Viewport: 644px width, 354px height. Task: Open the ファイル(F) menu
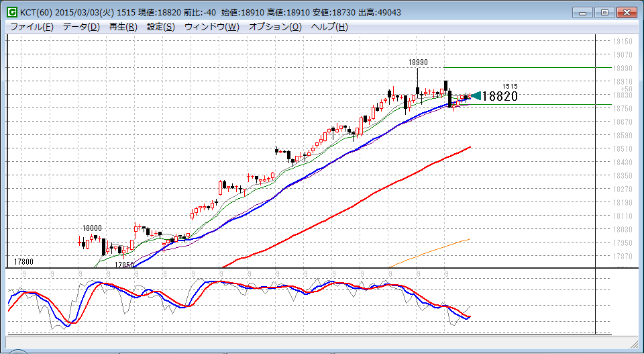click(x=32, y=27)
